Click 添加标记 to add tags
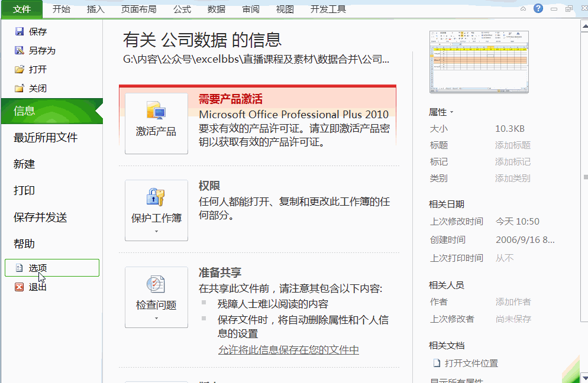This screenshot has width=588, height=383. point(513,162)
